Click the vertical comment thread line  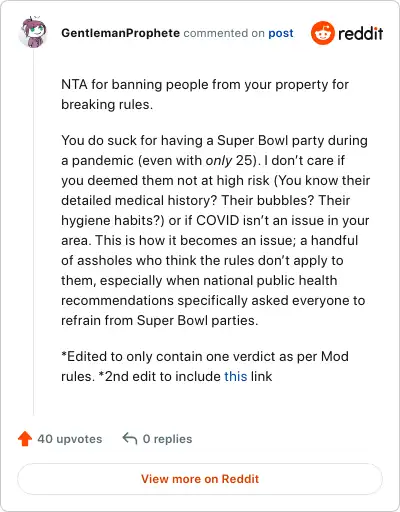pos(33,232)
